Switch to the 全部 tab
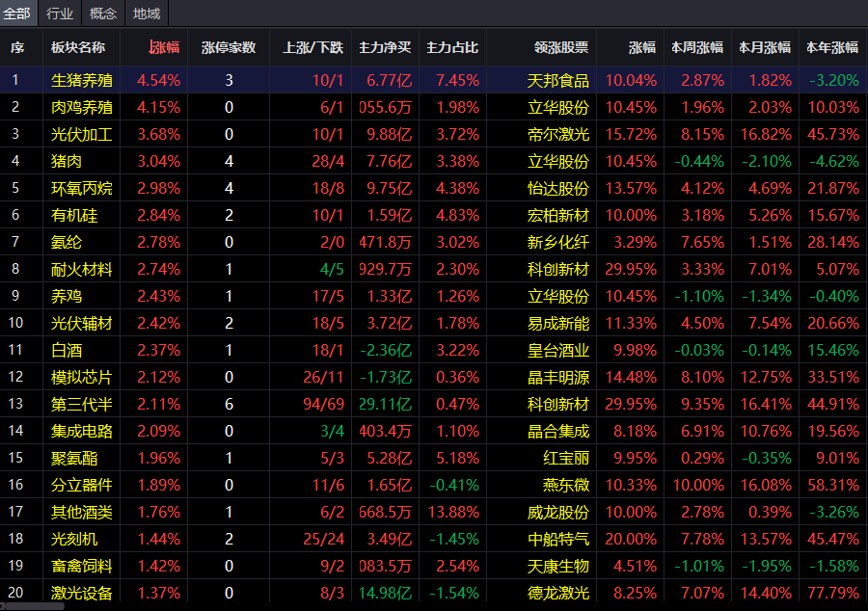 click(x=18, y=13)
